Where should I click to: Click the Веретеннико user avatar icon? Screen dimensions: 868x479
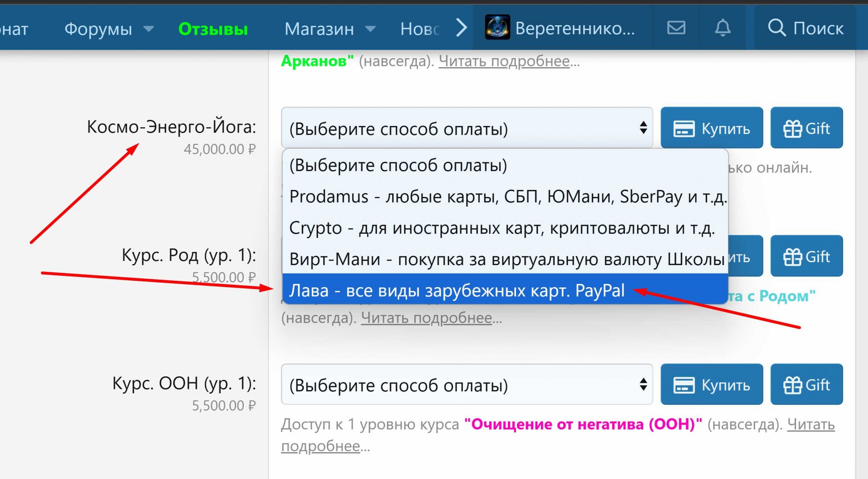(497, 28)
